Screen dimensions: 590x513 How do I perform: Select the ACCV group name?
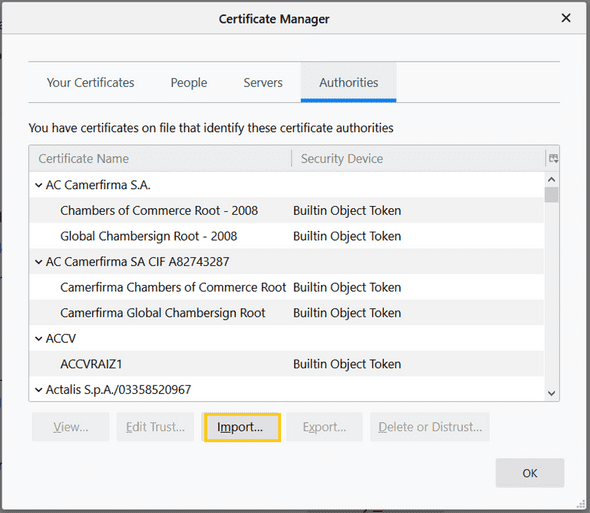pyautogui.click(x=61, y=339)
